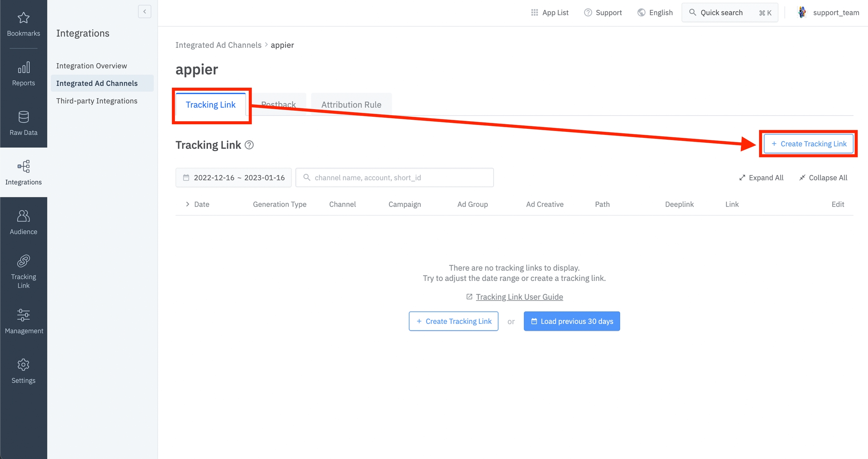
Task: Open Tracking Link chain icon in sidebar
Action: [23, 261]
